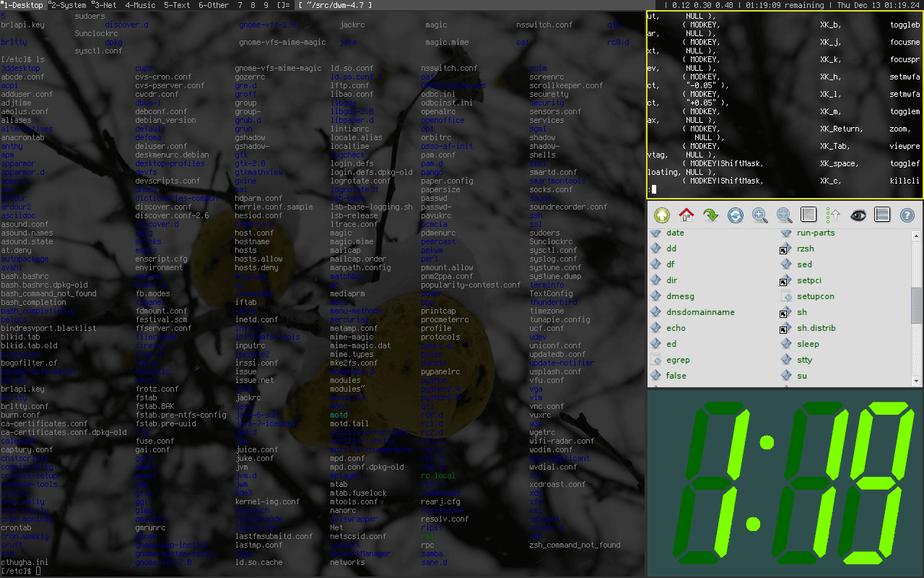Zoom in using the magnifier-plus icon
The width and height of the screenshot is (924, 578).
click(x=761, y=215)
